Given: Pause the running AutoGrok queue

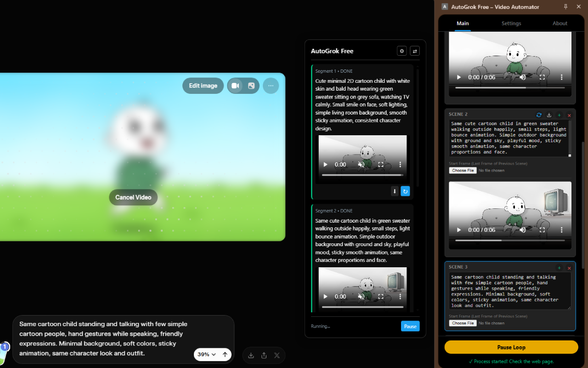Looking at the screenshot, I should click(x=410, y=326).
